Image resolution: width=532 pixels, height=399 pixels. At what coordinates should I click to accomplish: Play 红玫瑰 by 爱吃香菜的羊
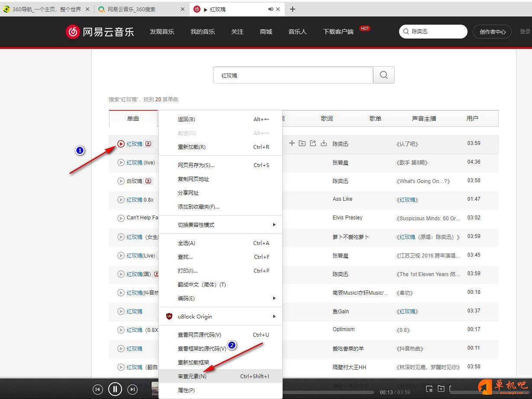pyautogui.click(x=121, y=348)
